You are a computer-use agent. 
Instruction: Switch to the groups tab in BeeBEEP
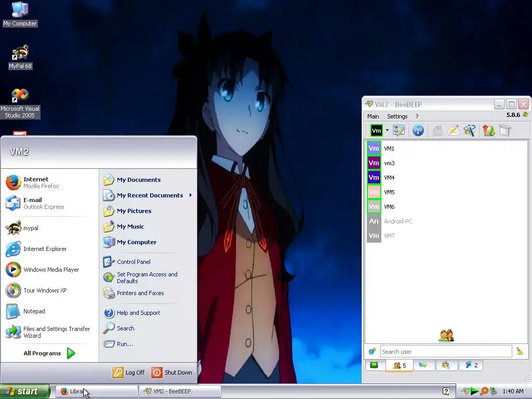[446, 365]
